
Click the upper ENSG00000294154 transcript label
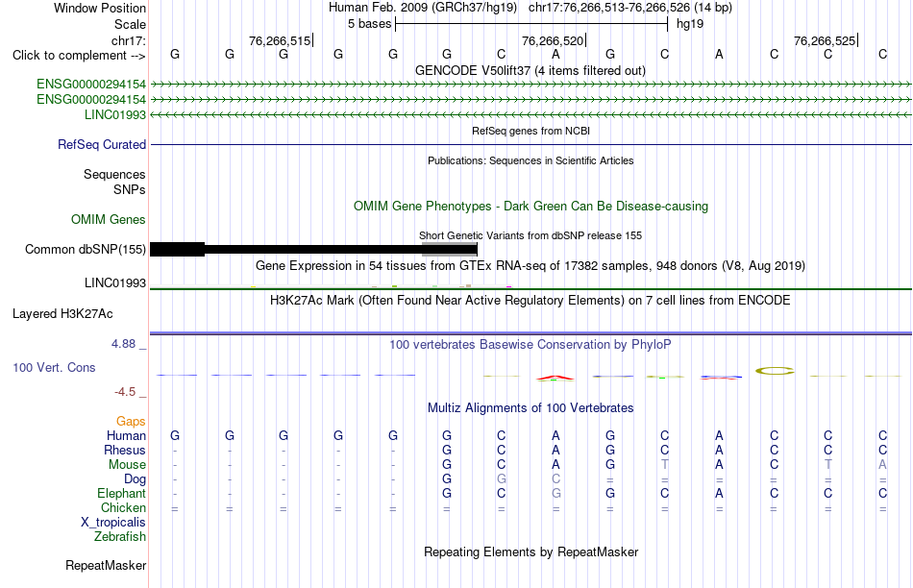91,84
